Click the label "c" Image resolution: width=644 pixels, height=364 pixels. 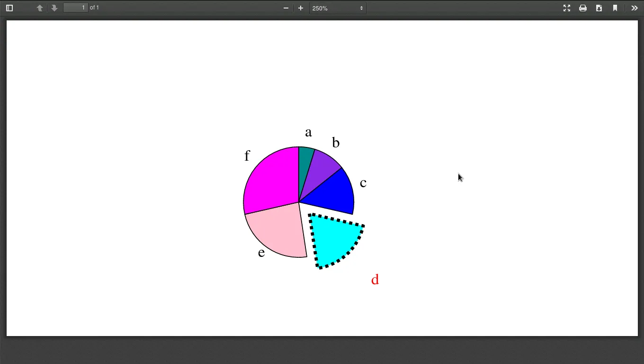coord(363,183)
